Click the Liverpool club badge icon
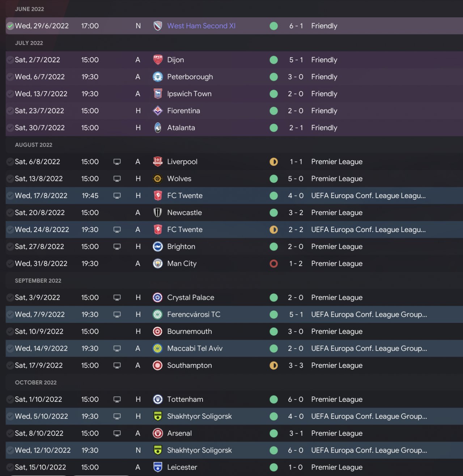This screenshot has width=463, height=476. tap(158, 162)
